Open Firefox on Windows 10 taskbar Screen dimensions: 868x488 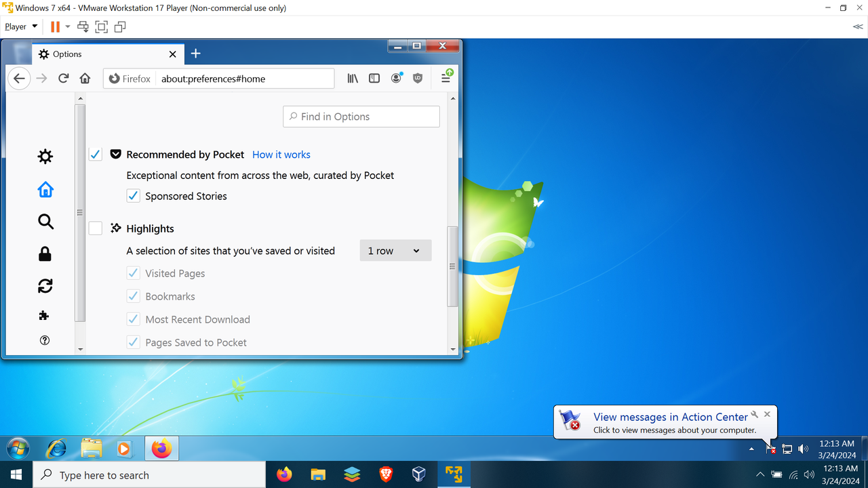coord(284,474)
